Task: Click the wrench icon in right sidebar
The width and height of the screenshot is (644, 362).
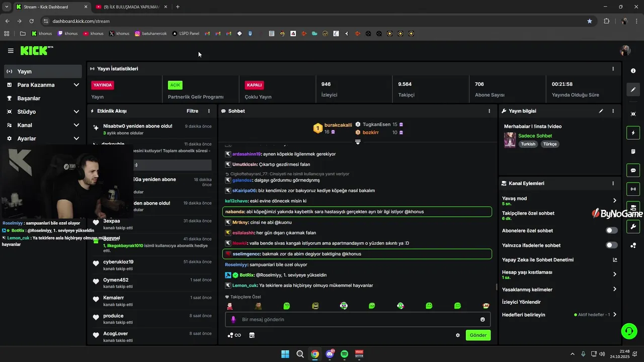Action: coord(633,226)
